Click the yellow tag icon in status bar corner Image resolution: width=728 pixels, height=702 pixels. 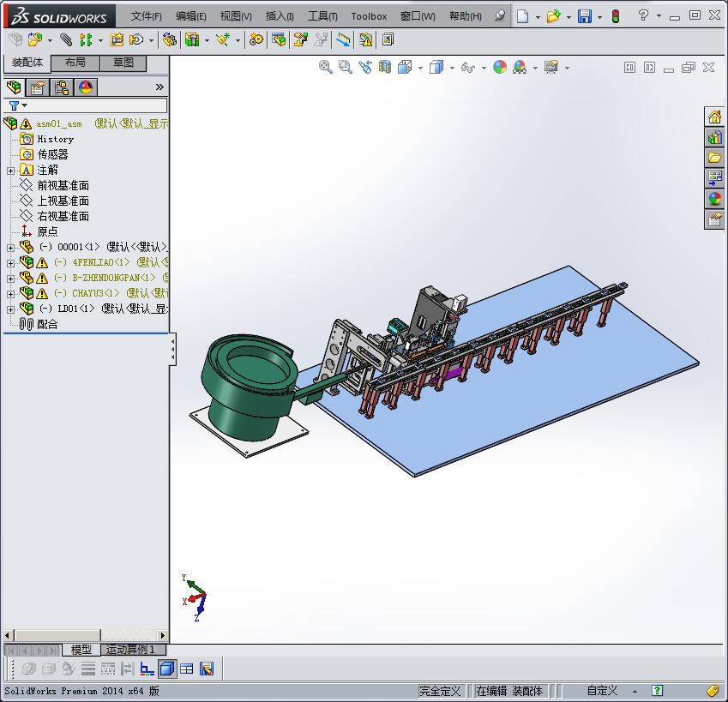713,691
